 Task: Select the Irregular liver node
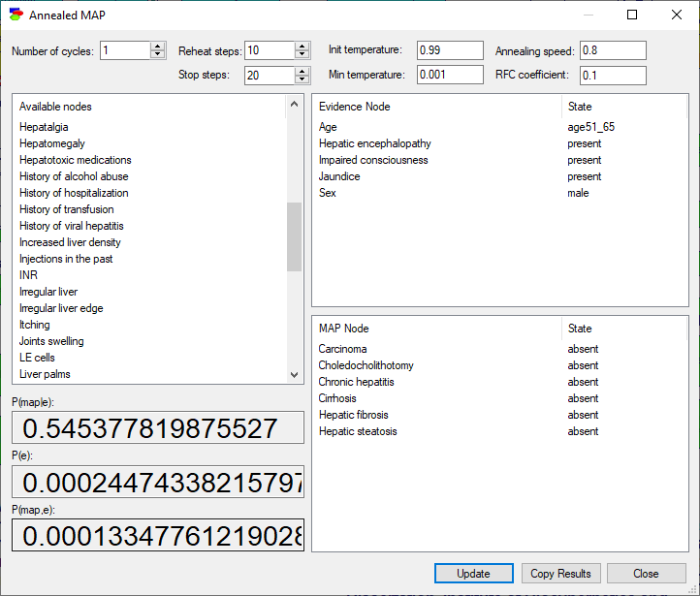(x=48, y=292)
